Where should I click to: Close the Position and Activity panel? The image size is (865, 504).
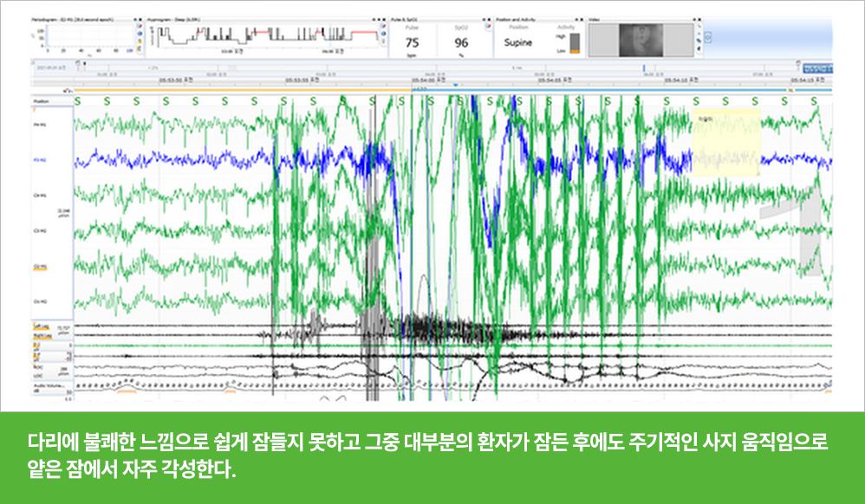(x=581, y=19)
